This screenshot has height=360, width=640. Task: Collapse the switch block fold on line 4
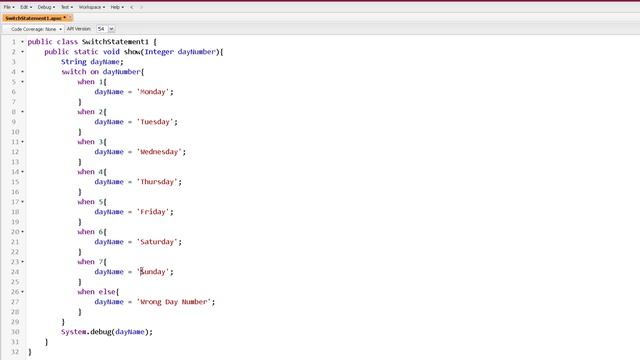(x=22, y=72)
